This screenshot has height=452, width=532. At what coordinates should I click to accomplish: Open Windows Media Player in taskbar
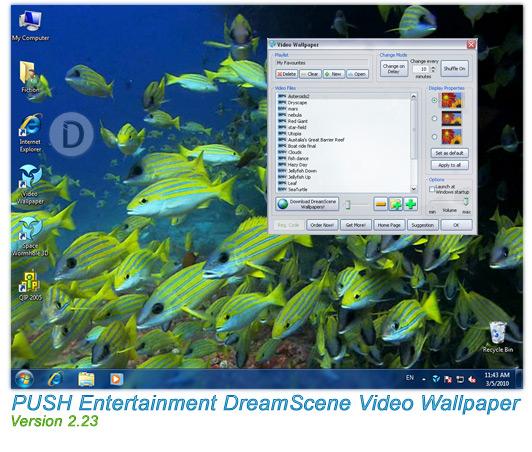click(116, 379)
